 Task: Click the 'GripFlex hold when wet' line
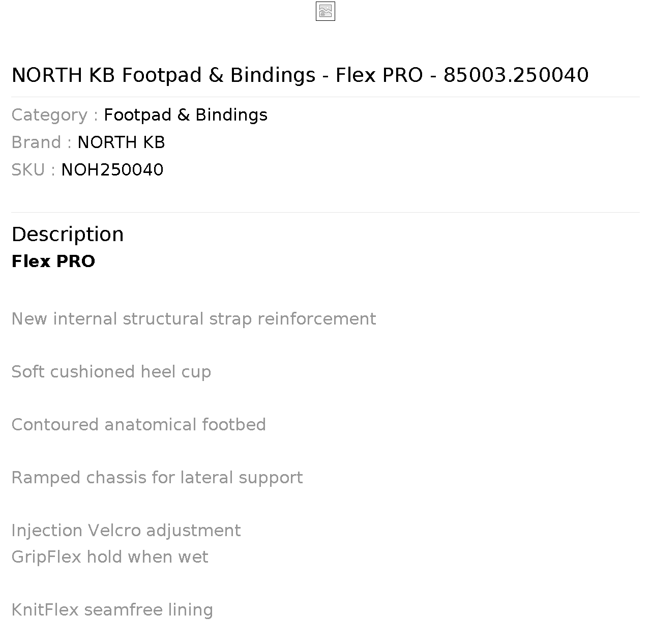pyautogui.click(x=110, y=557)
